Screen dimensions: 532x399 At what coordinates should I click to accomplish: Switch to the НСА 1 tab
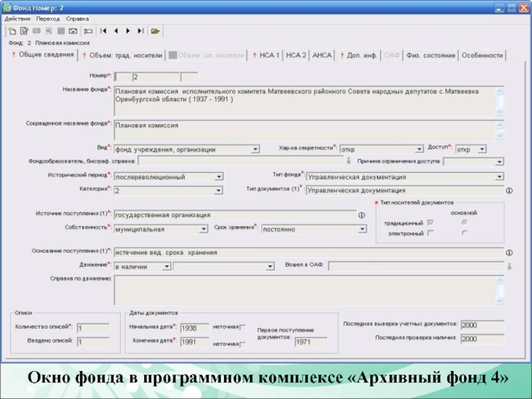[x=266, y=55]
